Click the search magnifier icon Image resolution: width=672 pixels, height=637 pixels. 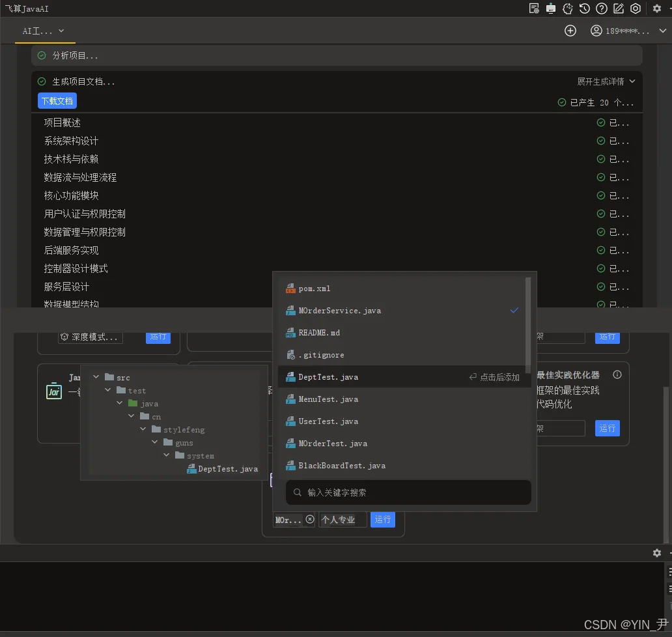click(x=297, y=492)
